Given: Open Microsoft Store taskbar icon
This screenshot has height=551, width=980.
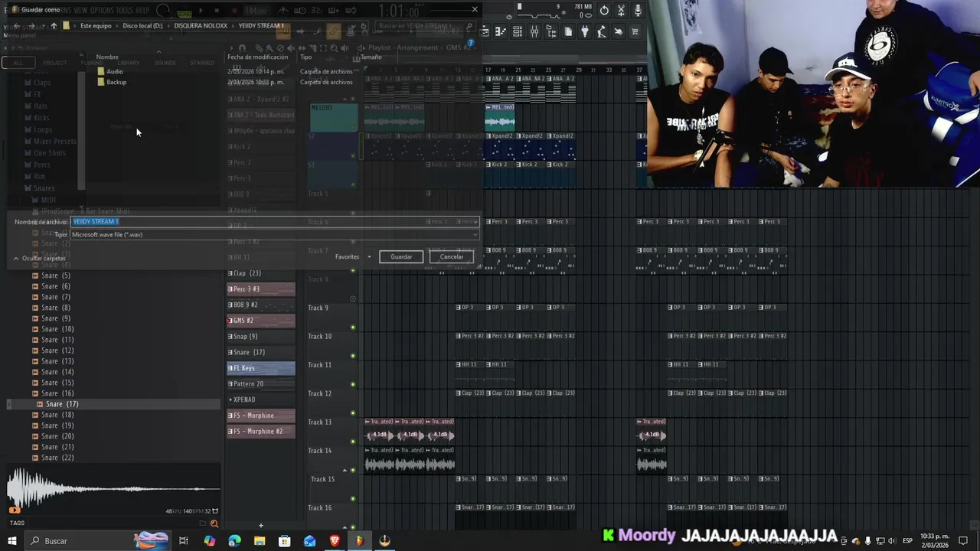Looking at the screenshot, I should [x=285, y=541].
